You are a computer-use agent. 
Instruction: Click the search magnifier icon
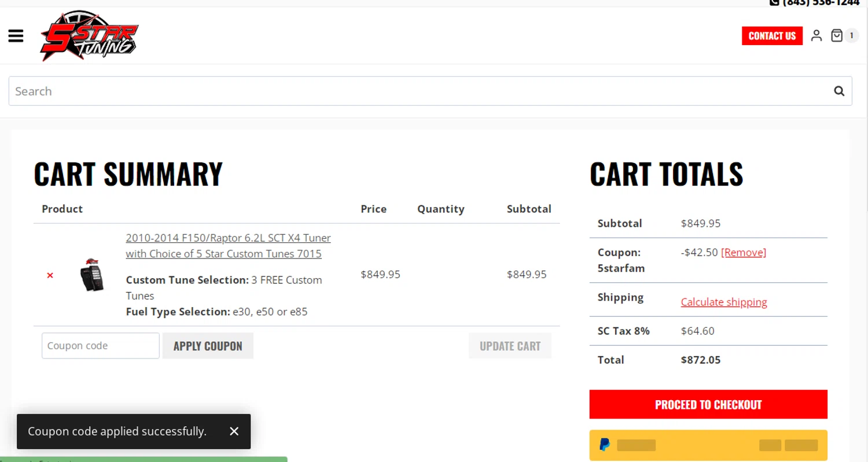(x=839, y=91)
